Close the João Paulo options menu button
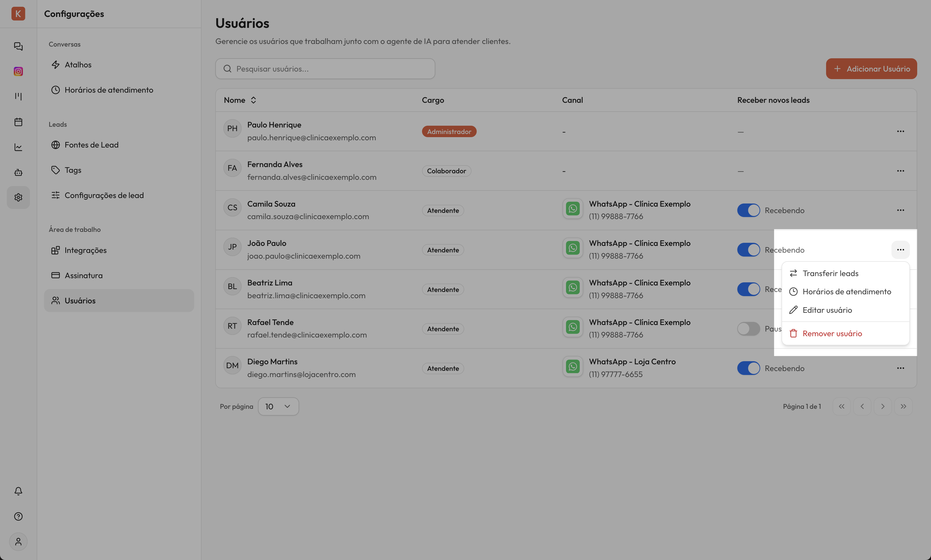 tap(901, 250)
